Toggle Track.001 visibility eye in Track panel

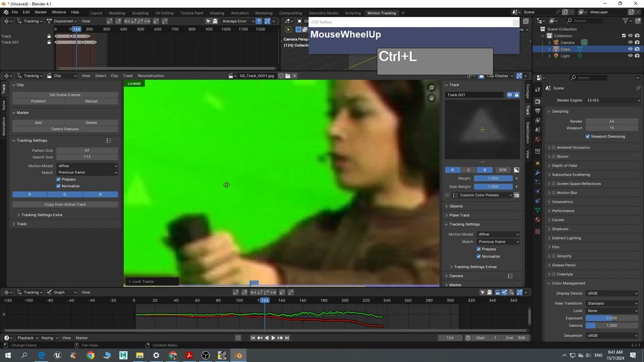coord(510,95)
